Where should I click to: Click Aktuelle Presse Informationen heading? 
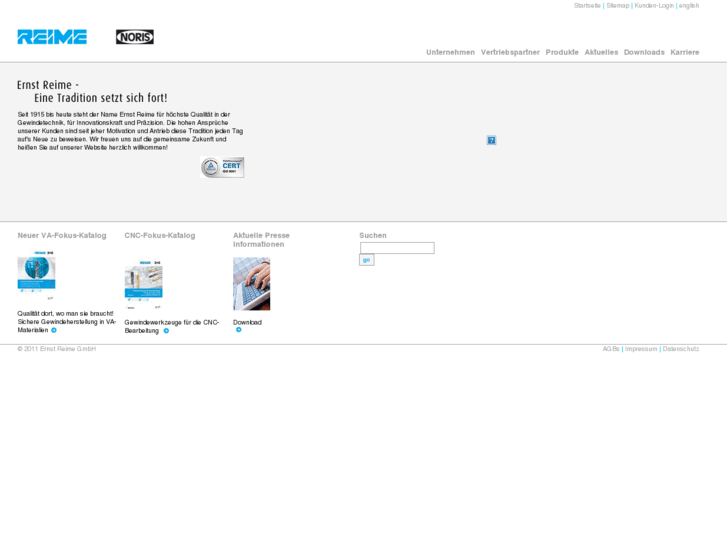(x=261, y=240)
